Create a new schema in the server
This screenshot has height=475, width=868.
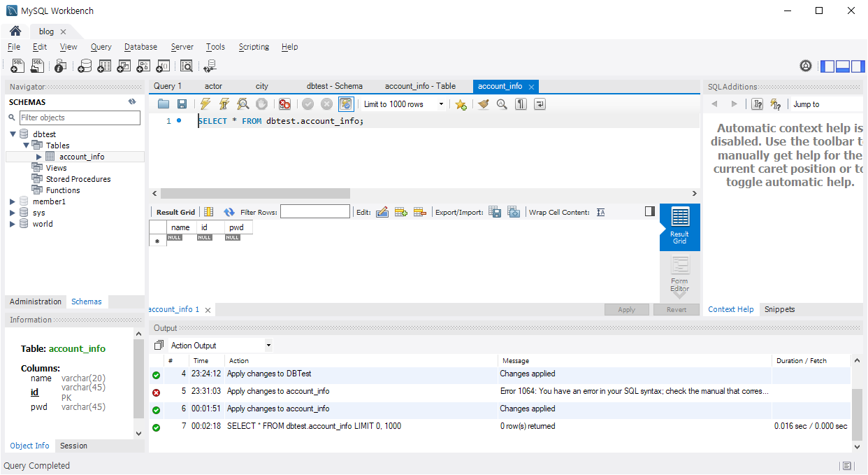[x=85, y=66]
